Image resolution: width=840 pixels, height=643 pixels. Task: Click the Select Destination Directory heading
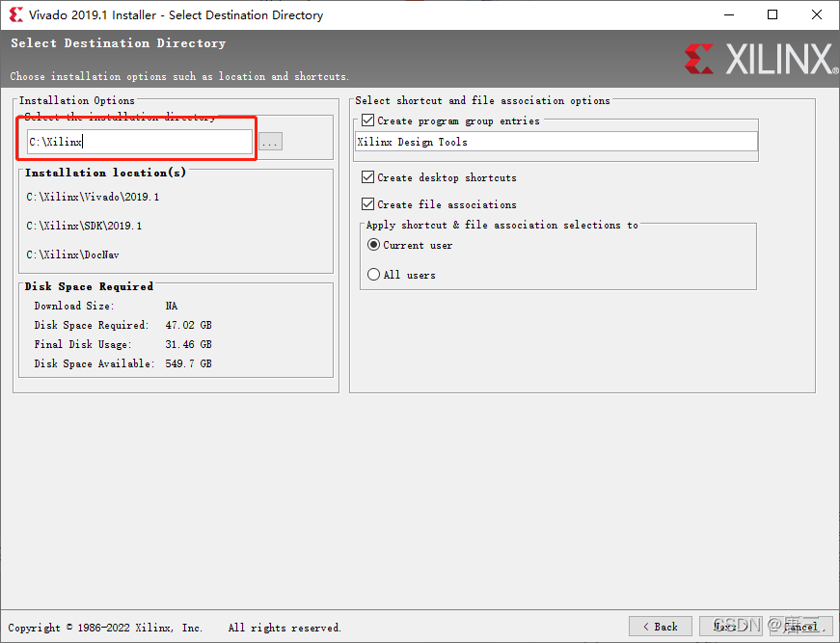[119, 43]
